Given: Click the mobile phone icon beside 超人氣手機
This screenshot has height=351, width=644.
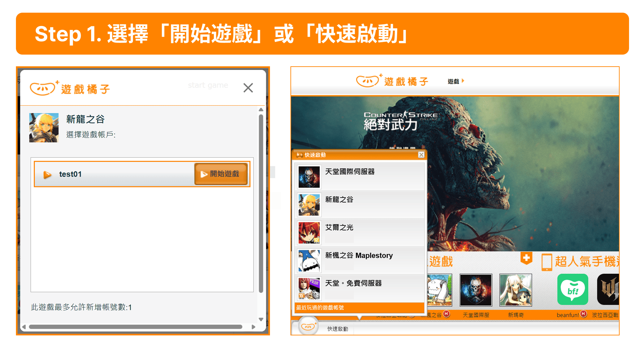Looking at the screenshot, I should pos(547,262).
